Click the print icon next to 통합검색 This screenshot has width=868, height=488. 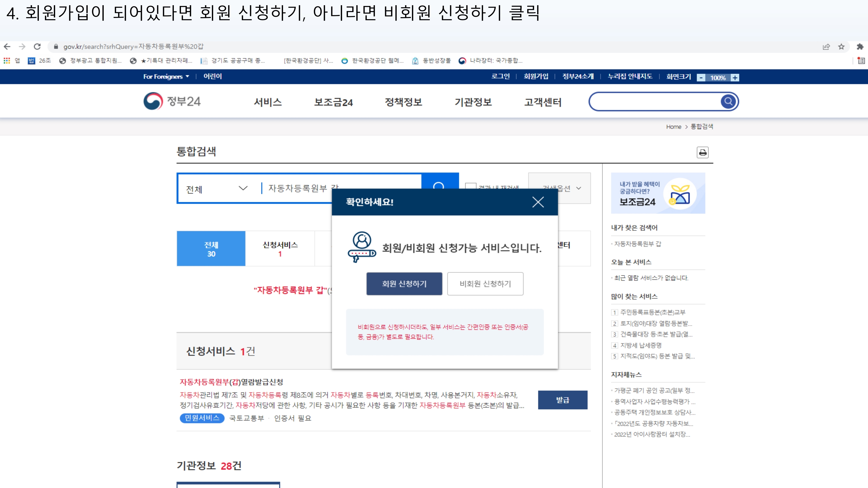(703, 152)
